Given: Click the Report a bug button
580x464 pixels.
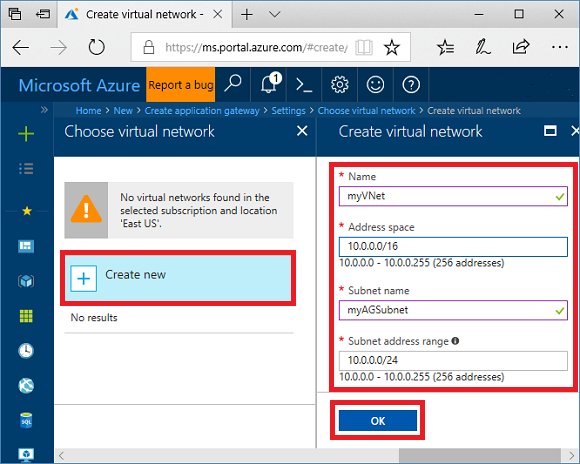Looking at the screenshot, I should pos(181,85).
